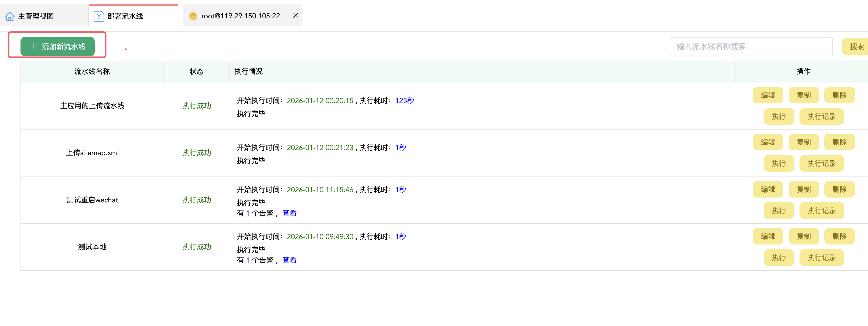This screenshot has height=326, width=868.
Task: Click the 添加新流水线 button
Action: (x=58, y=46)
